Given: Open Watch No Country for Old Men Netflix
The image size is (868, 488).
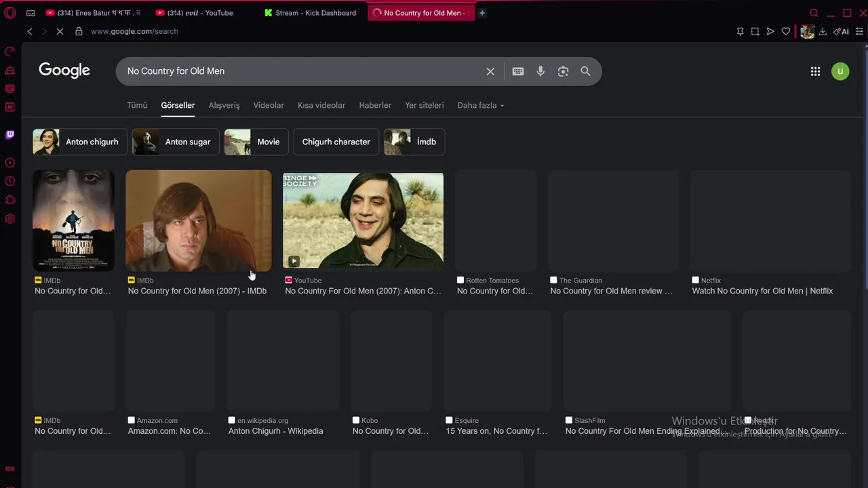Looking at the screenshot, I should pos(762,291).
